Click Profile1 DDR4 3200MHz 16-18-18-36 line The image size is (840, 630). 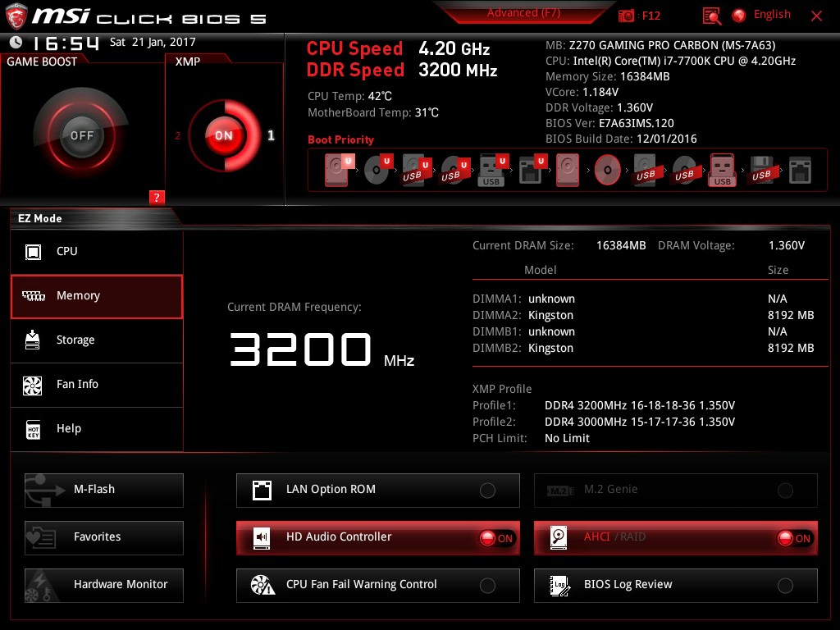point(604,405)
